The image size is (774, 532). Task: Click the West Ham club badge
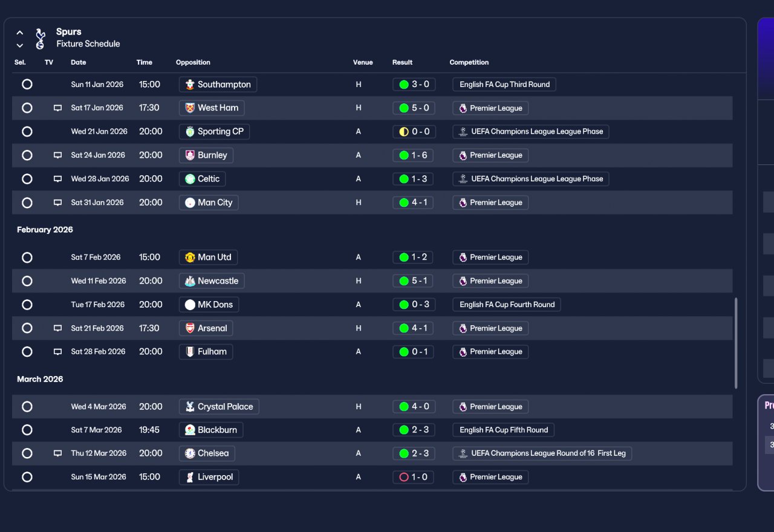[190, 108]
